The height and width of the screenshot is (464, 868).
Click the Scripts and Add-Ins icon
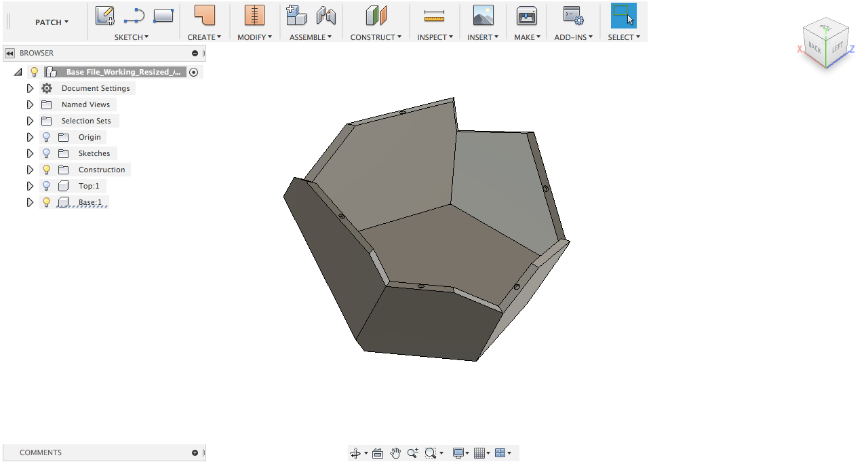[x=573, y=15]
